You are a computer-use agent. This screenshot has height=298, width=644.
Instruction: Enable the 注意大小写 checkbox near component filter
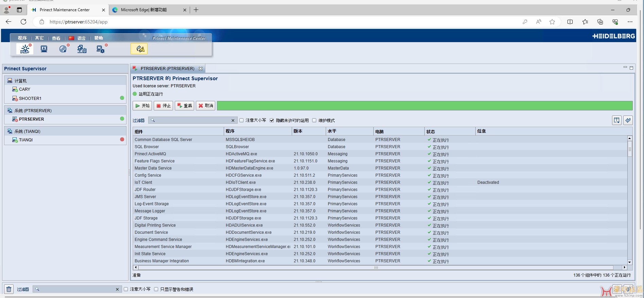coord(241,120)
